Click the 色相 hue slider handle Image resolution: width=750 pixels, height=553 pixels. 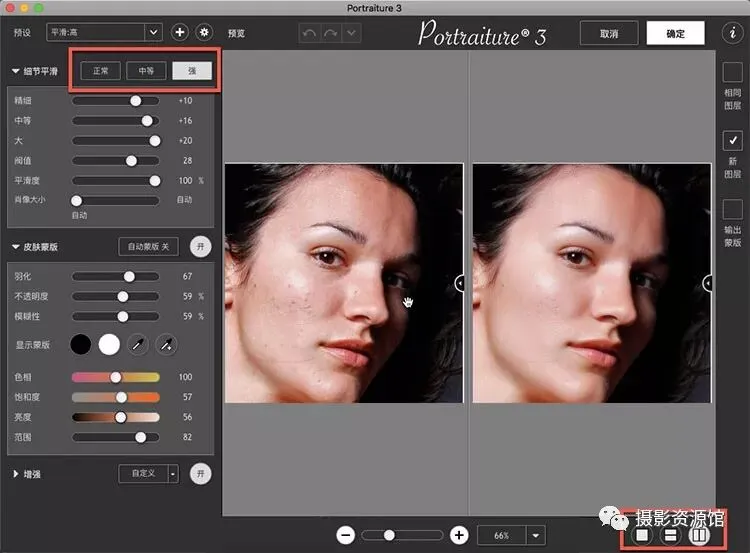pyautogui.click(x=116, y=377)
